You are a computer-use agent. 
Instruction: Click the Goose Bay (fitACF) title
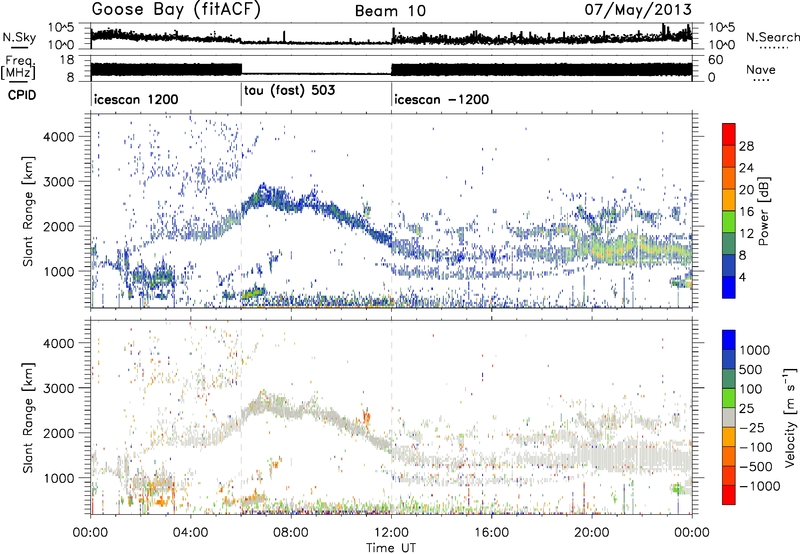click(176, 10)
